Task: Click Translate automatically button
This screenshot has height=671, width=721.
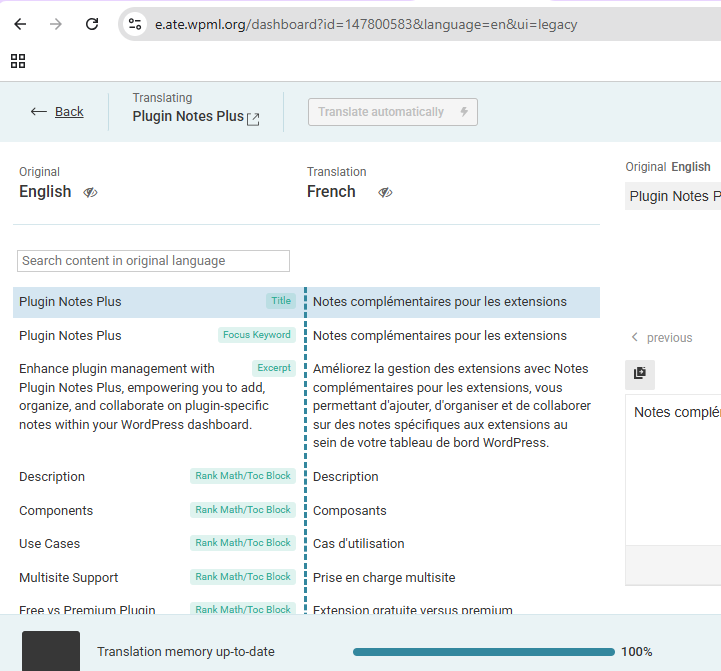Action: [392, 112]
